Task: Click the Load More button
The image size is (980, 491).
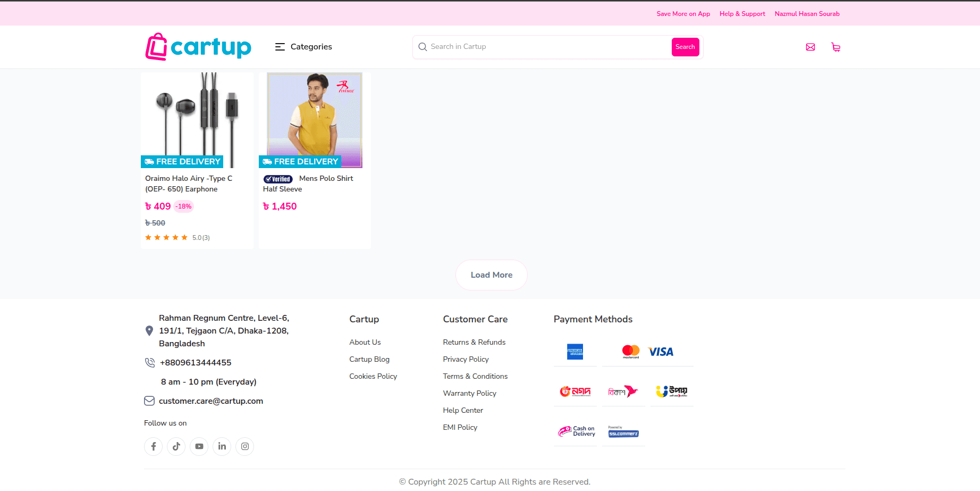Action: tap(491, 275)
